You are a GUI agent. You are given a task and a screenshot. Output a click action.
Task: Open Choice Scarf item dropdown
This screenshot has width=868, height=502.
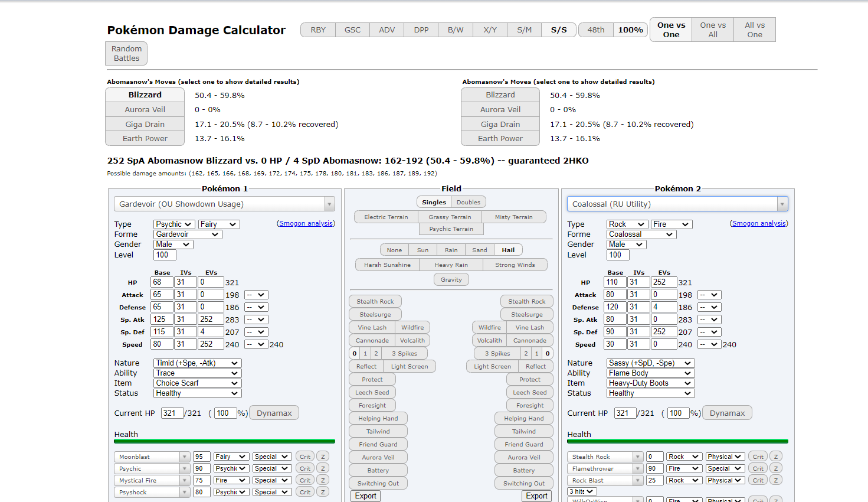(x=198, y=383)
